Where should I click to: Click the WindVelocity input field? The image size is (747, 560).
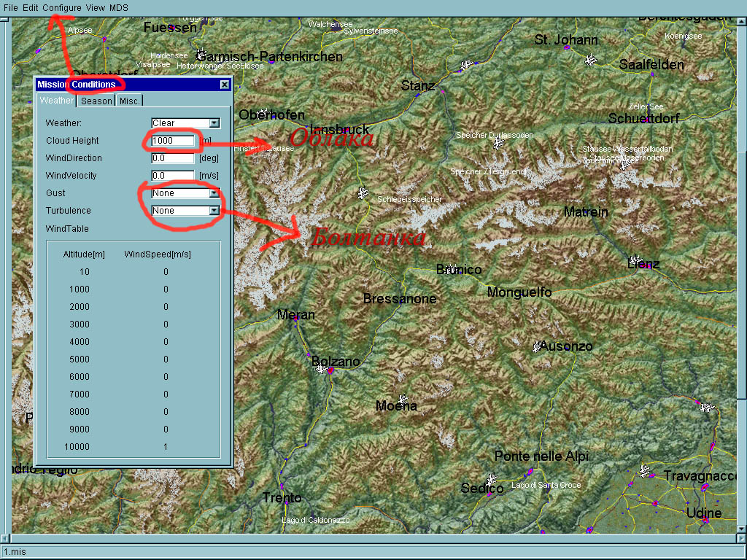click(x=173, y=175)
